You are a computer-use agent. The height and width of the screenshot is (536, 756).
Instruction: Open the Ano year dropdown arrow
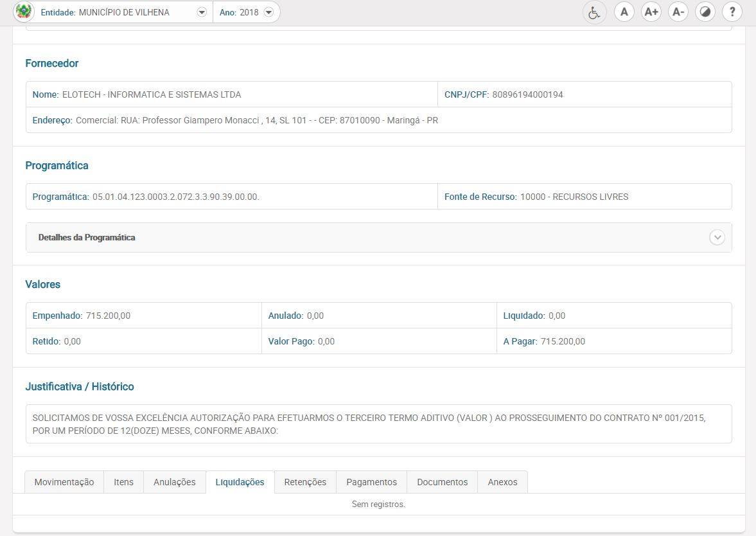pyautogui.click(x=269, y=12)
